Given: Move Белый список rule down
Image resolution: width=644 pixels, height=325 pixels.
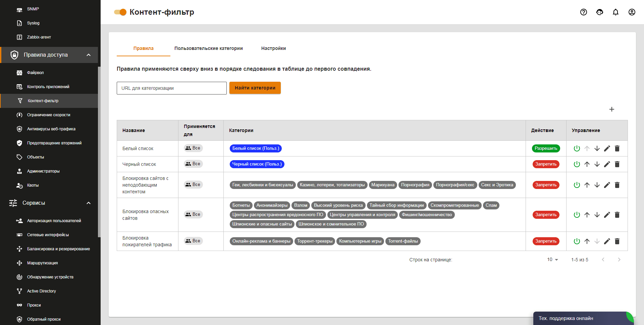Looking at the screenshot, I should pos(597,148).
